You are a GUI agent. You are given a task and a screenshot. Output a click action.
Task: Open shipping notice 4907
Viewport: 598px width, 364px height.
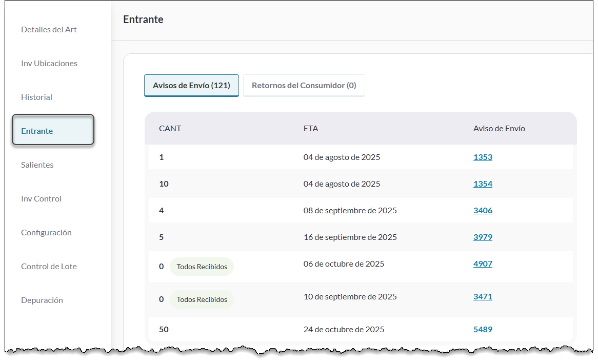coord(483,264)
